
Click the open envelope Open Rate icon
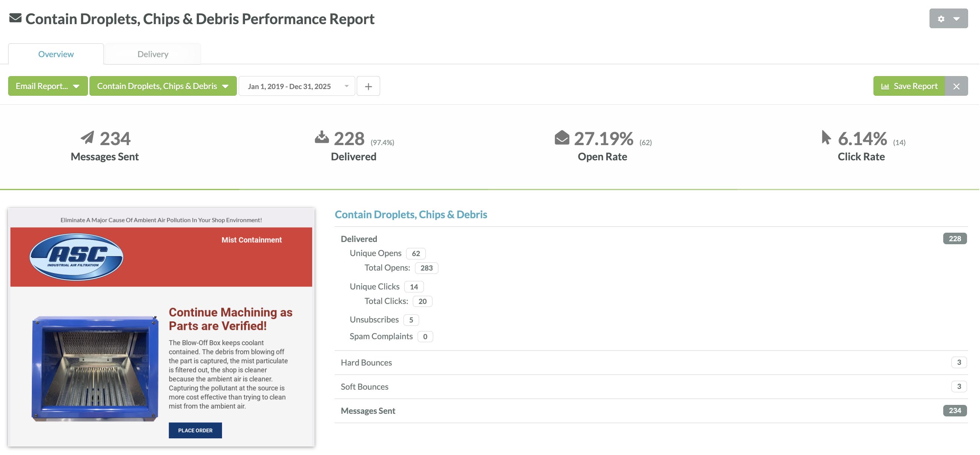[562, 137]
